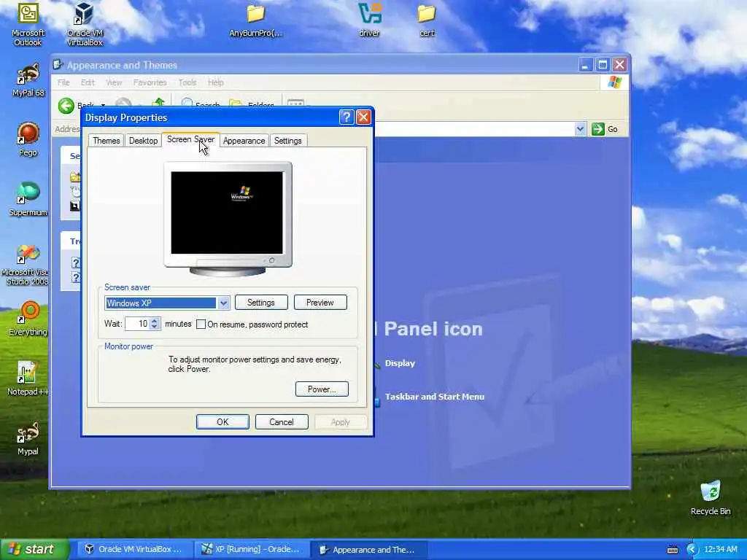Screen dimensions: 747x560
Task: Click the Up folder toolbar icon
Action: pos(158,102)
